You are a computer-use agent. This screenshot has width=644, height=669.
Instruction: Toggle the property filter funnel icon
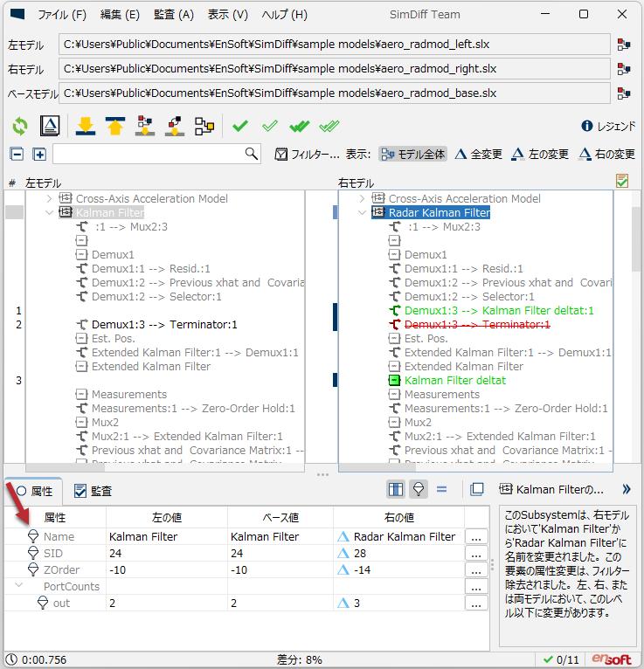[419, 489]
